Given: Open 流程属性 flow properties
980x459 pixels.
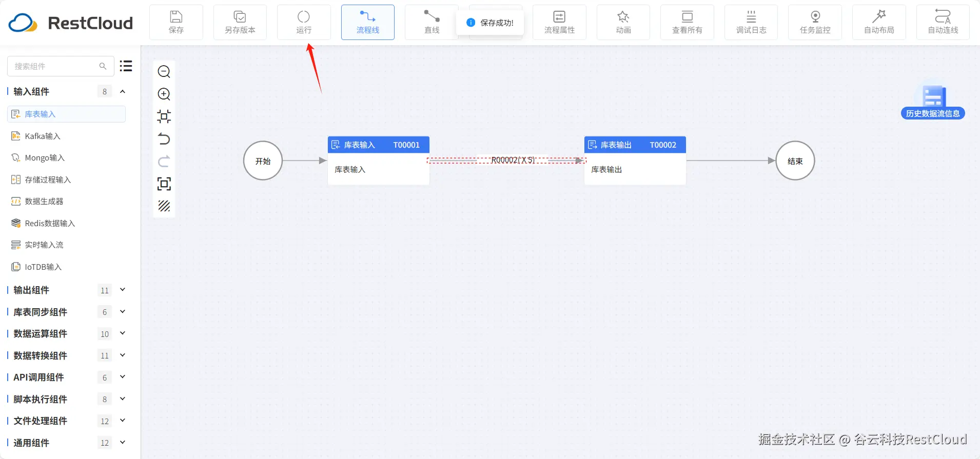Looking at the screenshot, I should tap(559, 23).
